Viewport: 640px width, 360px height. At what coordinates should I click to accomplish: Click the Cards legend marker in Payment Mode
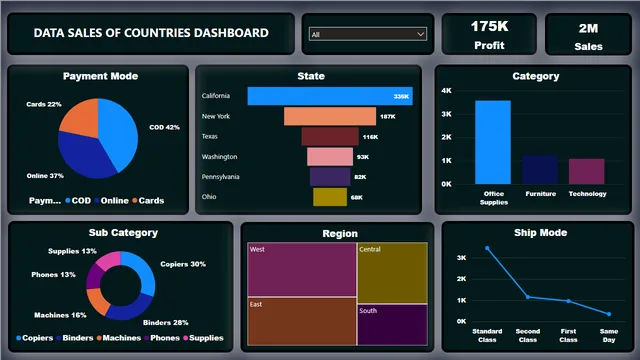(135, 200)
